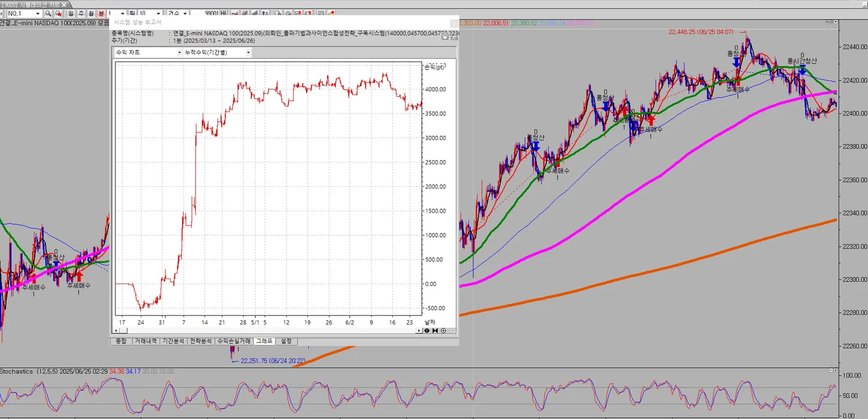Switch to the 전략분석 tab
Screen dimensions: 868x419
pyautogui.click(x=201, y=341)
